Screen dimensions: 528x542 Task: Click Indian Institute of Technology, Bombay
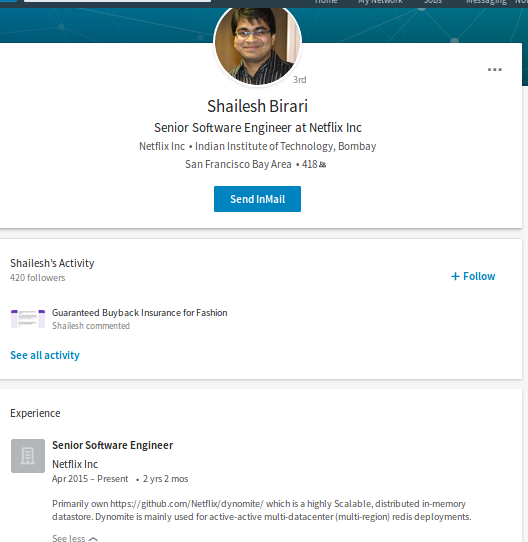click(286, 146)
